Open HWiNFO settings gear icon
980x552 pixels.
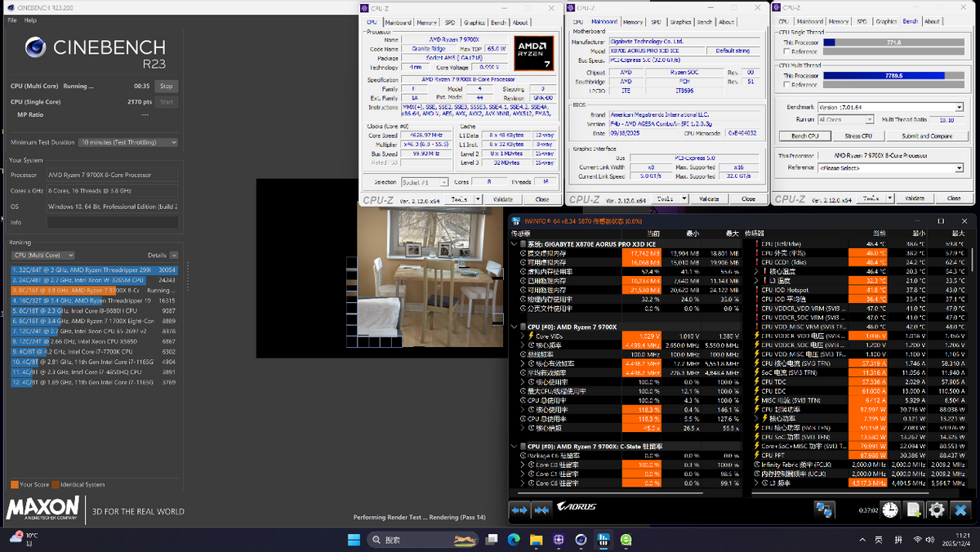click(x=937, y=510)
